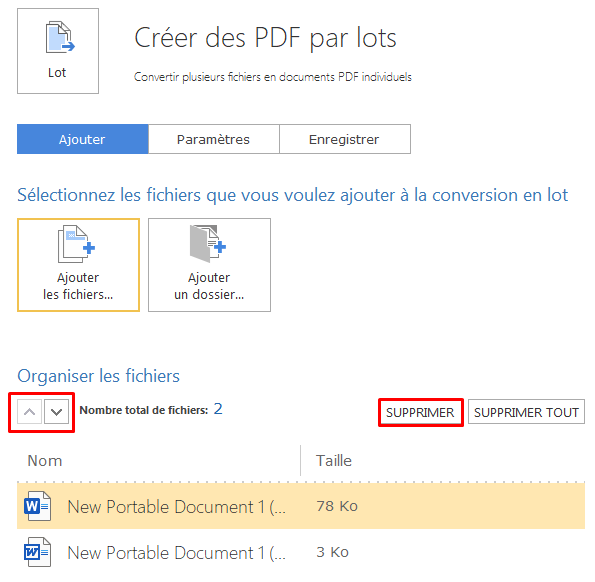Image resolution: width=595 pixels, height=582 pixels.
Task: Click the Ajouter les fichiers icon
Action: [76, 244]
